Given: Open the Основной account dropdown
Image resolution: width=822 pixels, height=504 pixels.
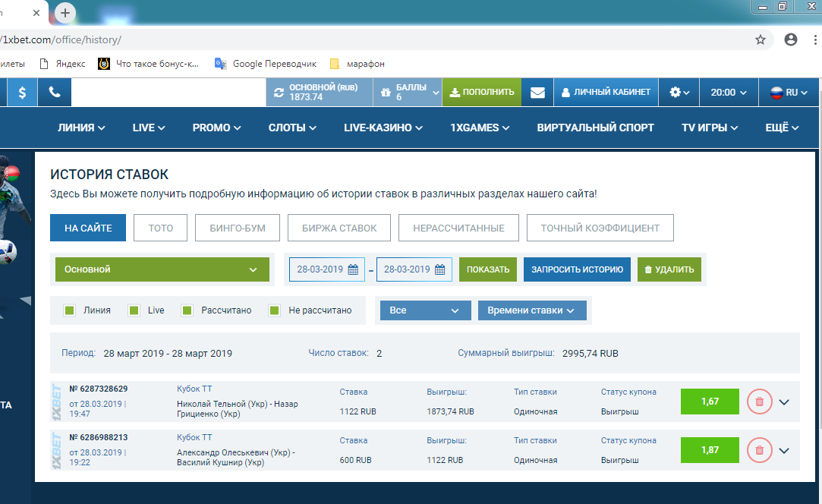Looking at the screenshot, I should coord(162,269).
